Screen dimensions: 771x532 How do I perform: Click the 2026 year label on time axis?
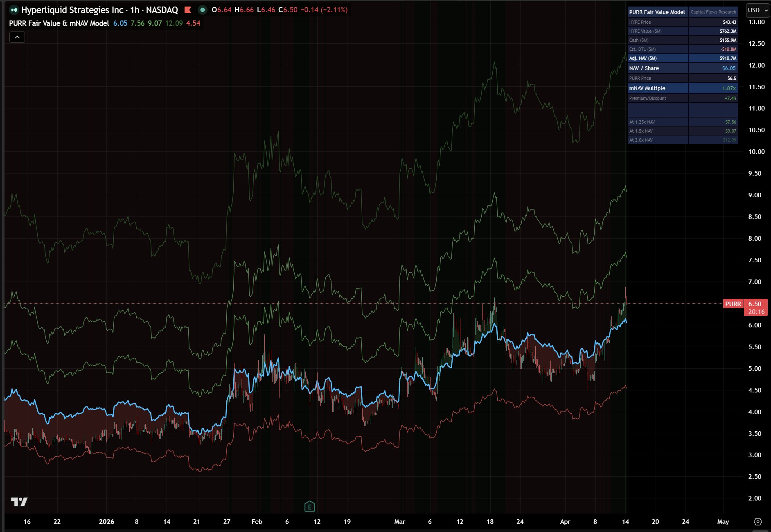pyautogui.click(x=106, y=522)
